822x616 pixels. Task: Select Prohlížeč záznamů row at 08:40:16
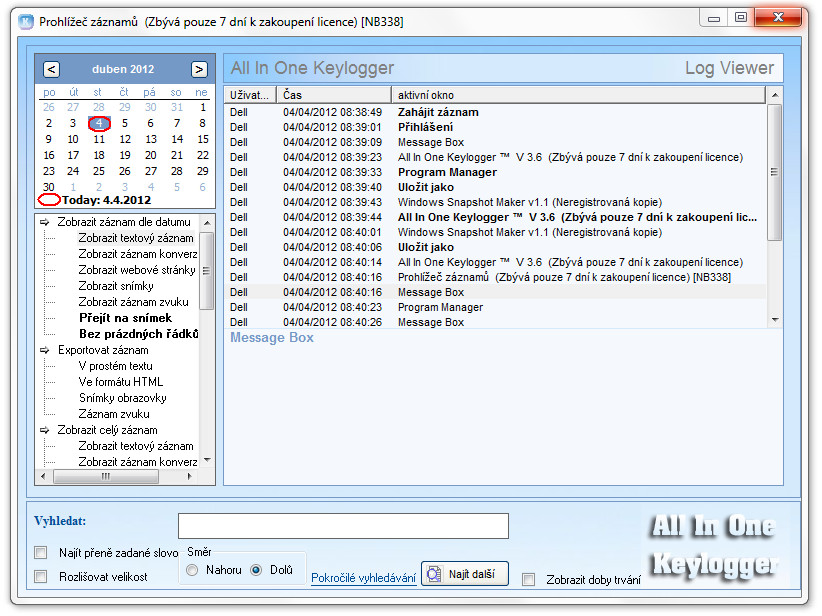pyautogui.click(x=494, y=277)
